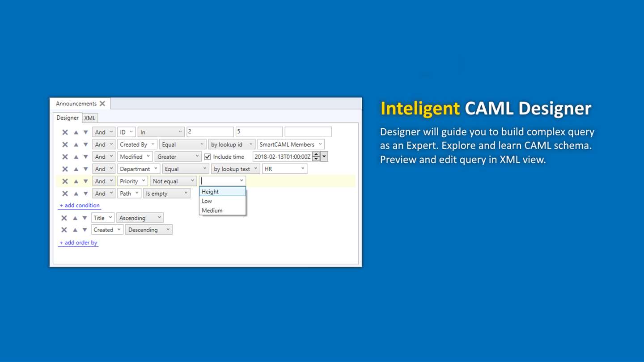The height and width of the screenshot is (362, 644).
Task: Switch to the XML tab
Action: 90,118
